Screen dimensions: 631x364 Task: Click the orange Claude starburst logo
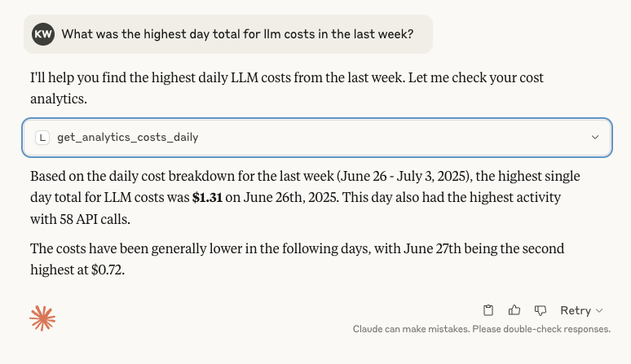tap(42, 318)
